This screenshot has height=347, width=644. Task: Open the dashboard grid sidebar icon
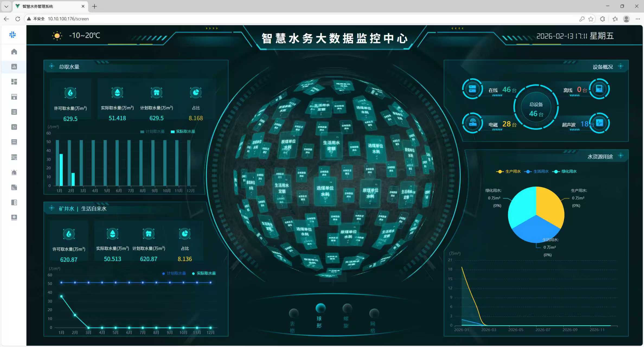[x=14, y=82]
